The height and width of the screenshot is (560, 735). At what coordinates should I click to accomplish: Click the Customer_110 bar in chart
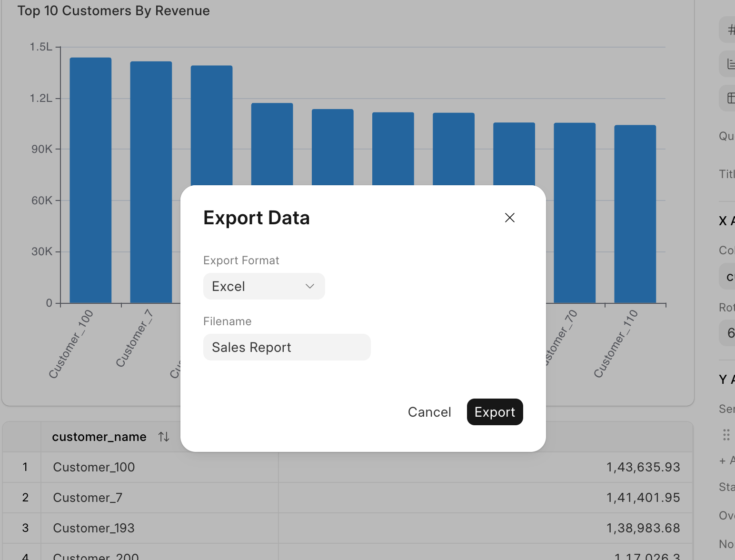tap(635, 213)
